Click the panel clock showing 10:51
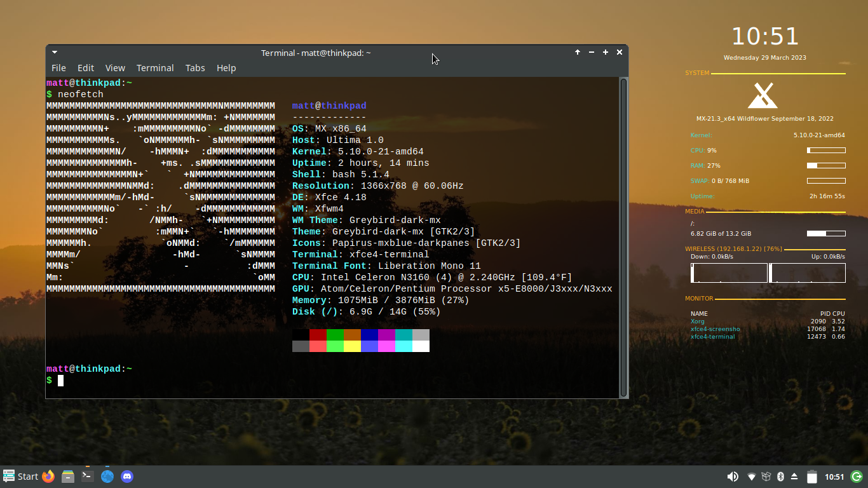The width and height of the screenshot is (868, 488). coord(834,477)
